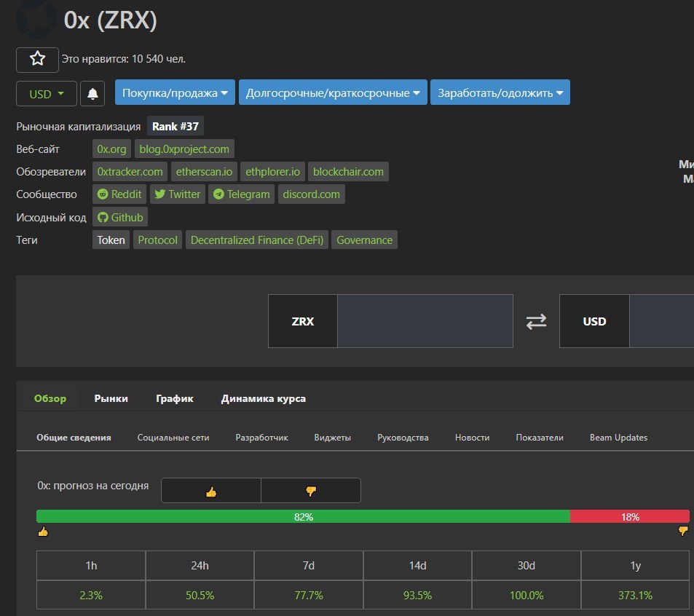Click the USD amount input field
Screen dimensions: 694x616
pyautogui.click(x=661, y=321)
